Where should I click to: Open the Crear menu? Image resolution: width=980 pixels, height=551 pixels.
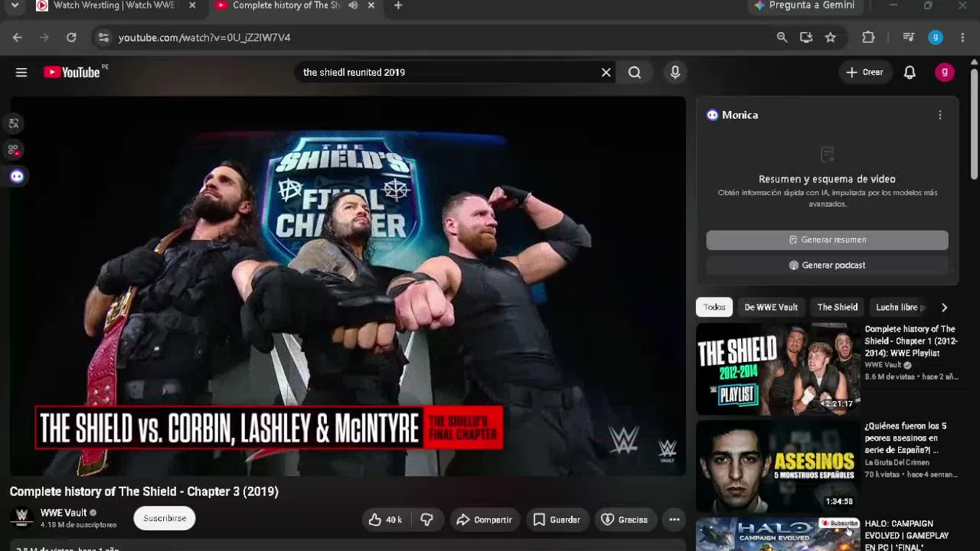(865, 72)
